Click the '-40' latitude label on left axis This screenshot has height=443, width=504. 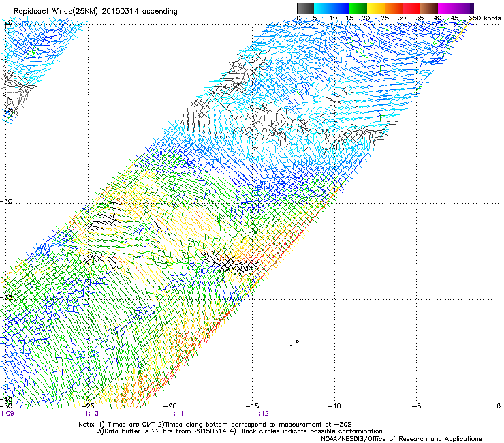6,400
